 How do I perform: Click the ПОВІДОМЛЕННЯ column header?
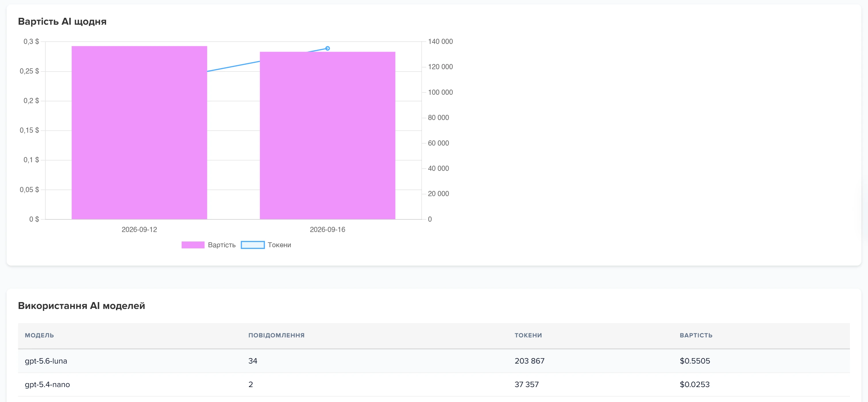click(x=276, y=335)
